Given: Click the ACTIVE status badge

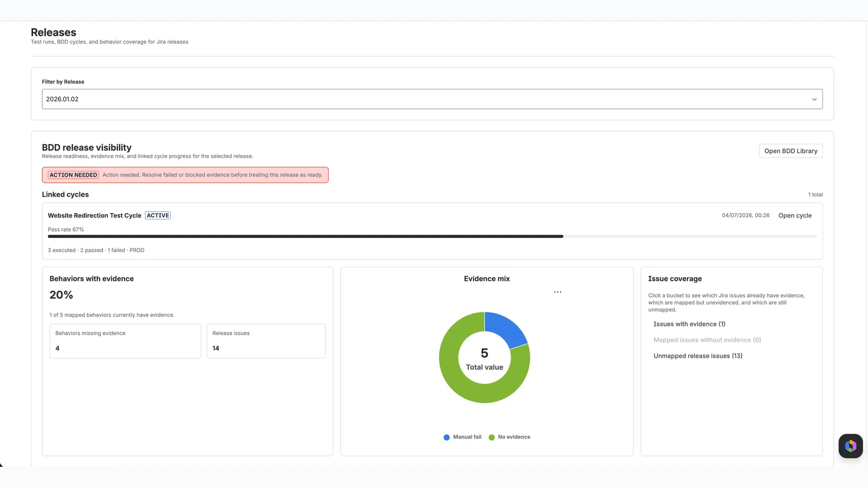Looking at the screenshot, I should (158, 216).
